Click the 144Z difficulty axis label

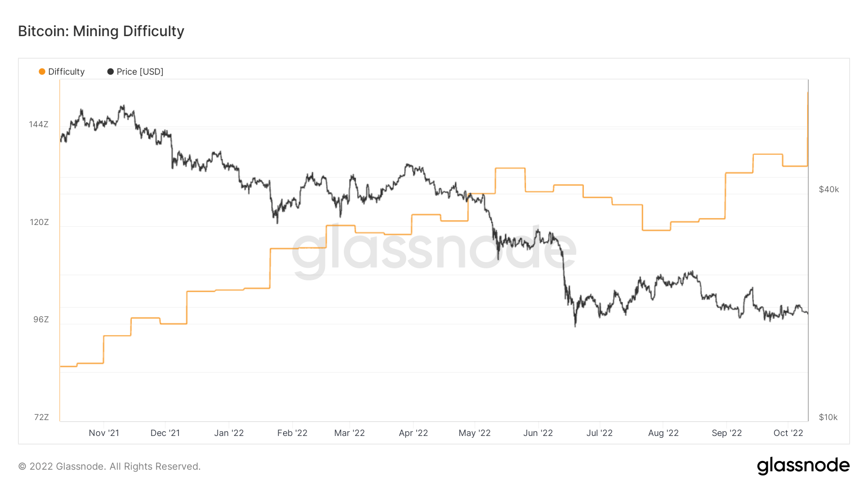[x=39, y=124]
